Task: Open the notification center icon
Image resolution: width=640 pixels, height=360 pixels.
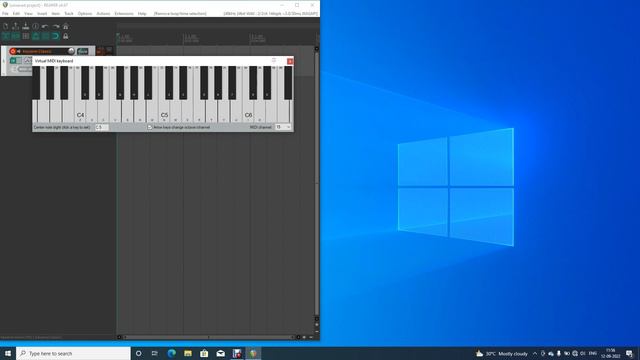Action: tap(629, 353)
